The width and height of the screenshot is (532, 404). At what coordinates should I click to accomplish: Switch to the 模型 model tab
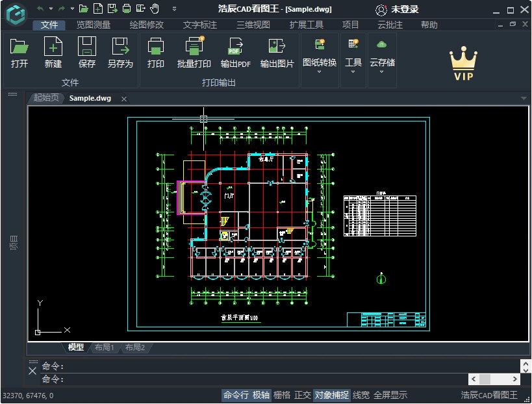75,347
